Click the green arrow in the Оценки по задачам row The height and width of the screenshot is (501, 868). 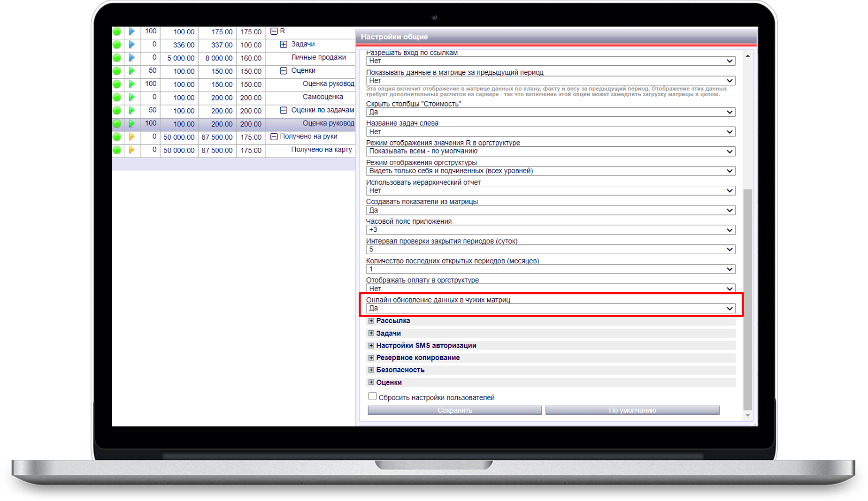coord(132,110)
